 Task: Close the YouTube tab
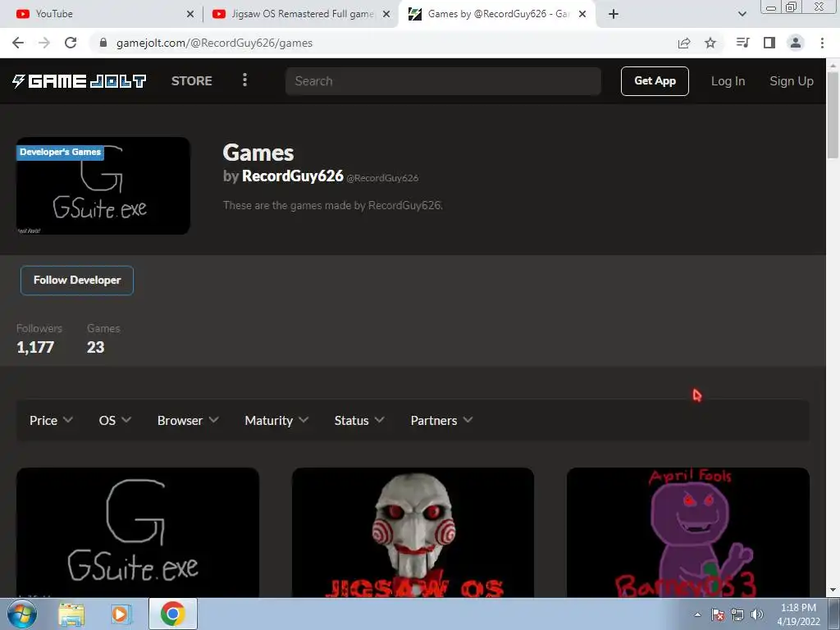190,14
